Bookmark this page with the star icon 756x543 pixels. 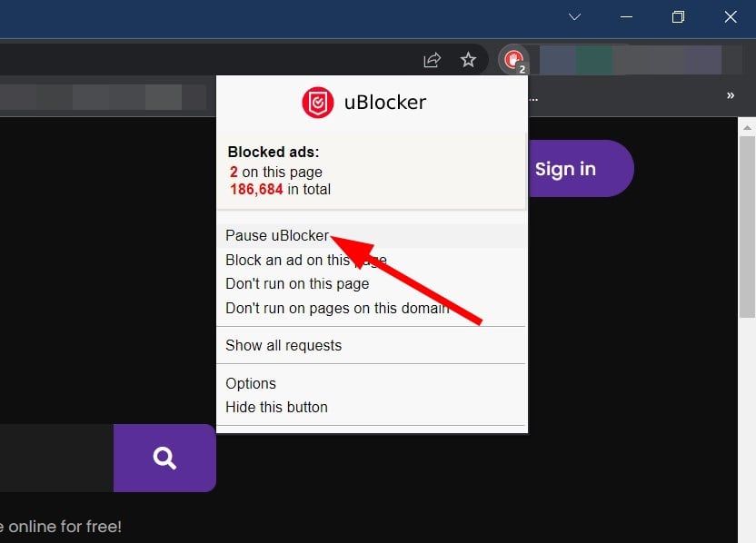468,60
